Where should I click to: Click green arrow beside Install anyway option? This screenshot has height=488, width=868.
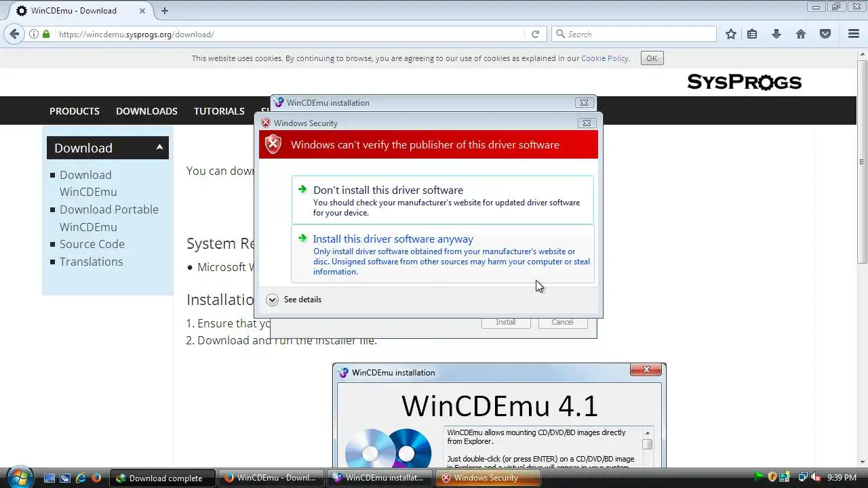(x=302, y=239)
